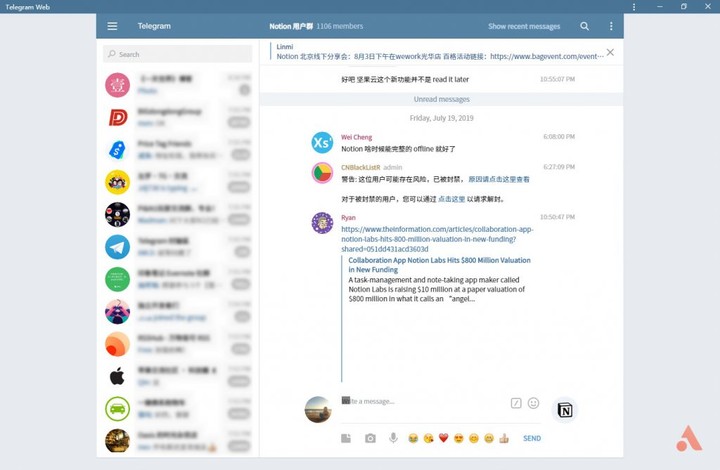The image size is (720, 470).
Task: Click the Unread messages divider bar
Action: pyautogui.click(x=441, y=99)
